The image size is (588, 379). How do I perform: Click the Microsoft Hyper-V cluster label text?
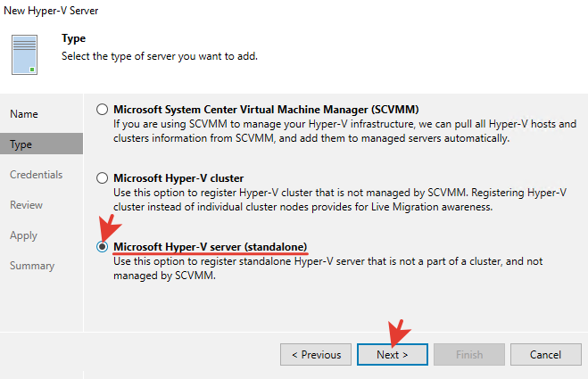click(x=178, y=178)
